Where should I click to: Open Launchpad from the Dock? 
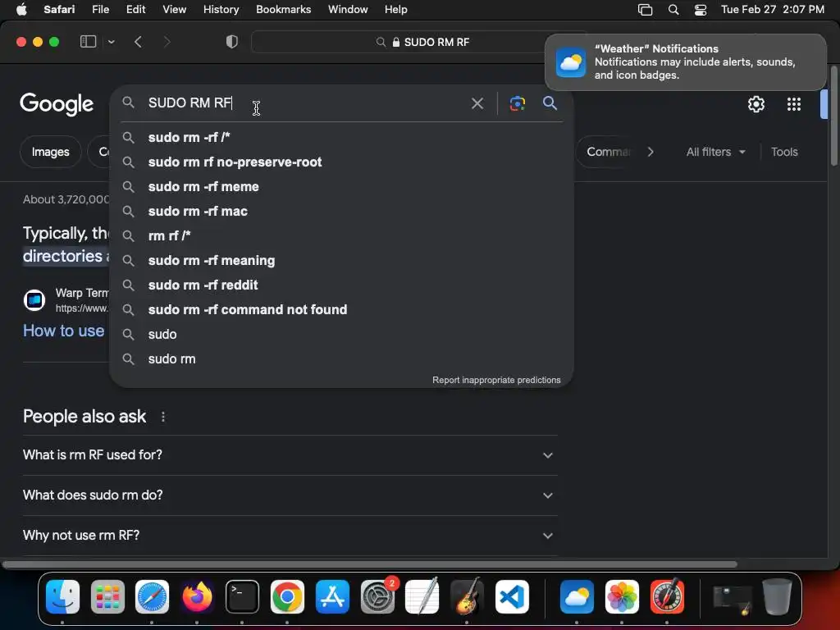[107, 597]
